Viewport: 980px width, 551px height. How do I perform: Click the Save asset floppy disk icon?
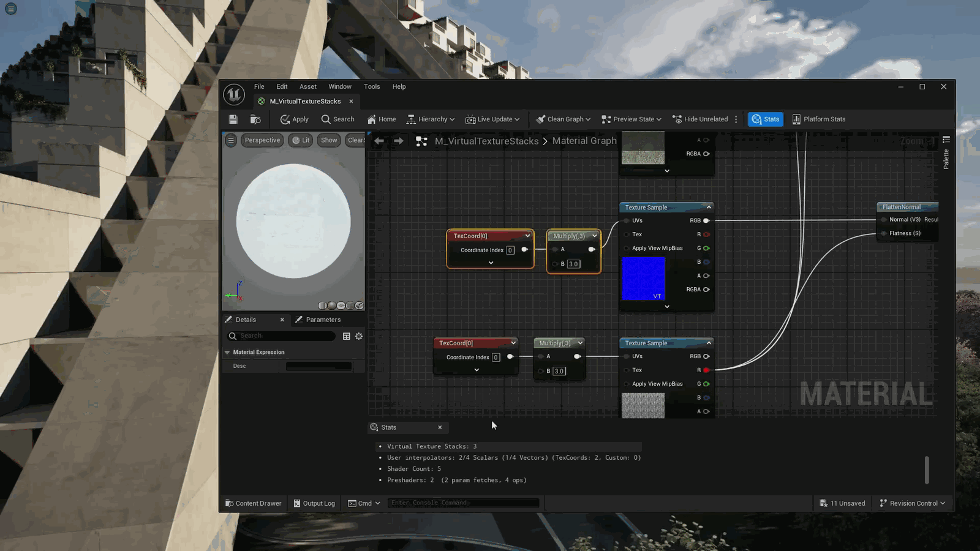pyautogui.click(x=233, y=119)
